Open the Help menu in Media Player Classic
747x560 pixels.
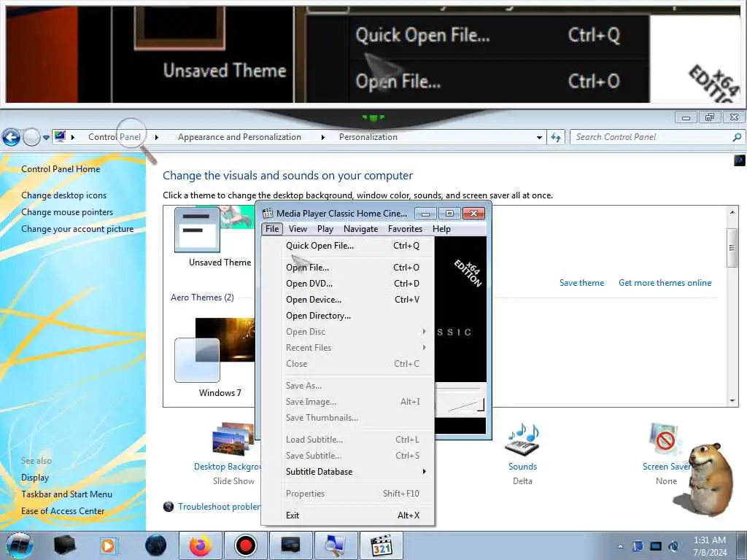coord(441,229)
